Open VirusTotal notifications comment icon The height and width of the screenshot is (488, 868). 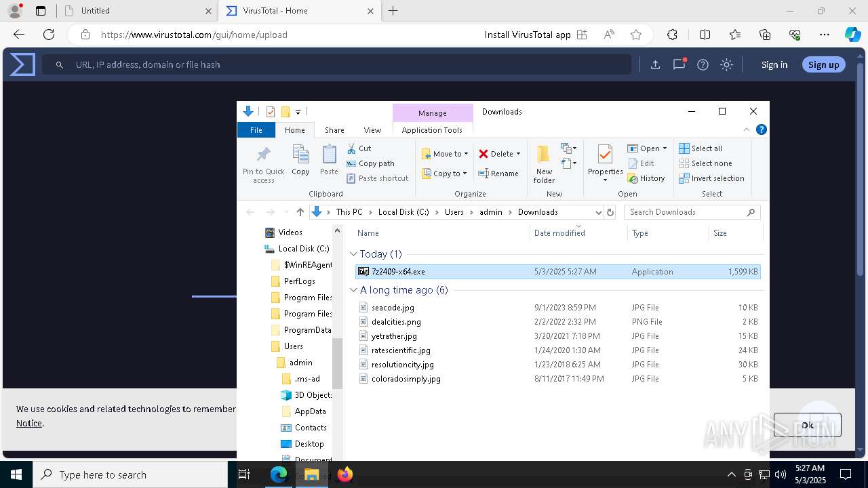pyautogui.click(x=679, y=64)
